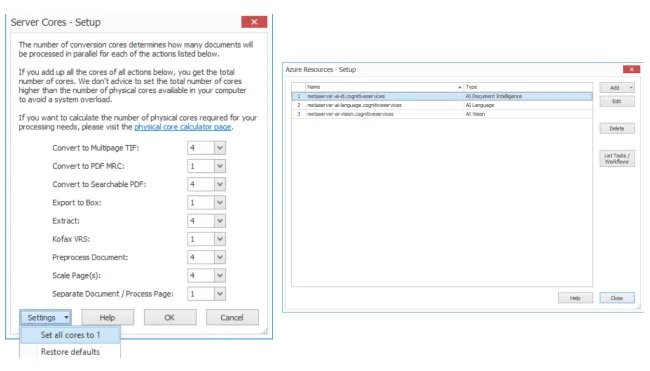This screenshot has width=650, height=371.
Task: Open the physical core calculator page link
Action: click(x=183, y=127)
